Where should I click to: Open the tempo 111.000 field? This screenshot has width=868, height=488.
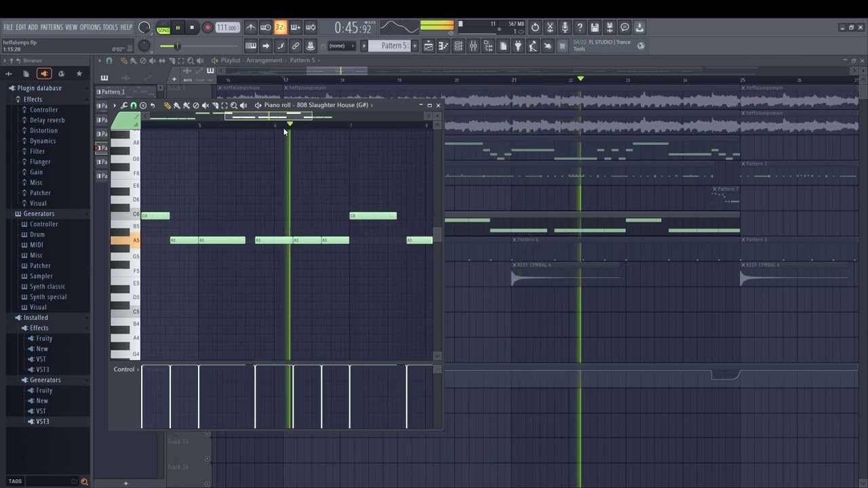[227, 28]
